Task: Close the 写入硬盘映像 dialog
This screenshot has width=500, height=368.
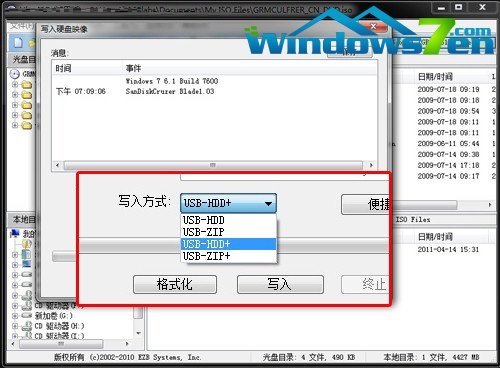Action: point(373,27)
